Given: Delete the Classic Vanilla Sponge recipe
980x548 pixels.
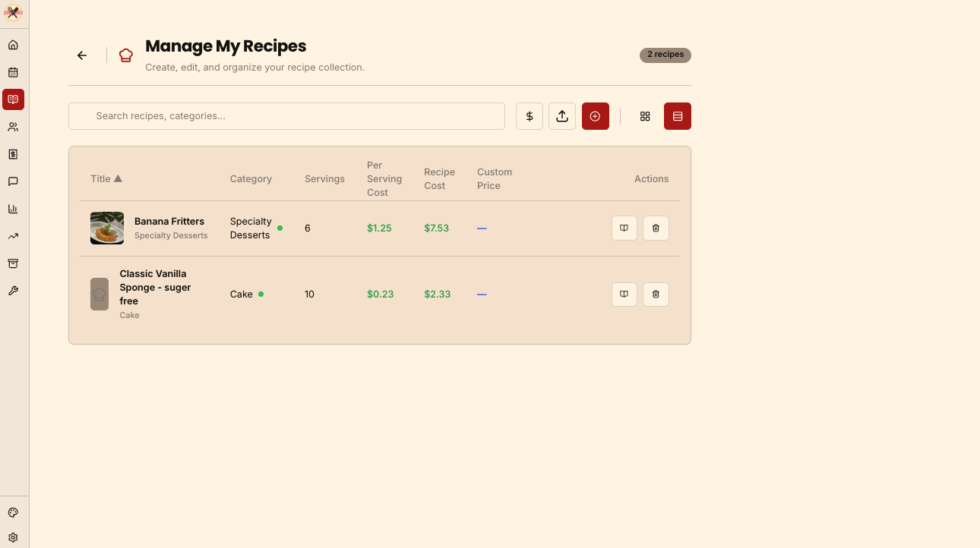Looking at the screenshot, I should (656, 294).
